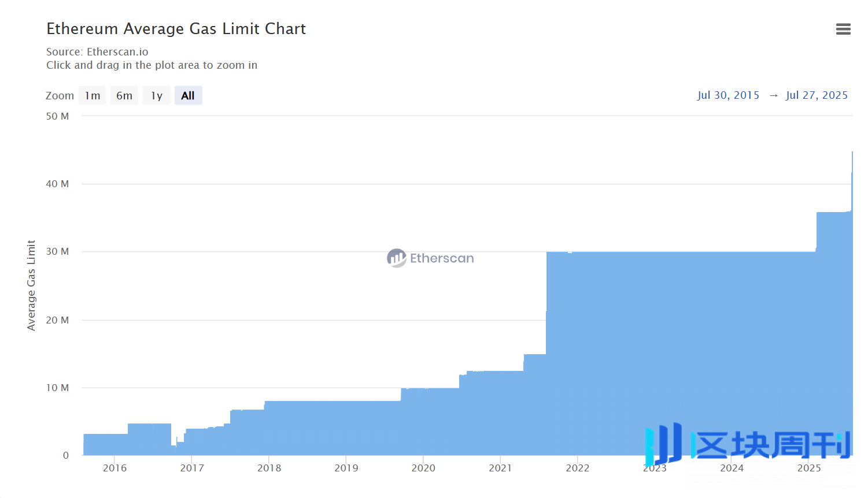Click the 2017 x-axis label
Viewport: 868px width, 498px height.
[x=192, y=468]
